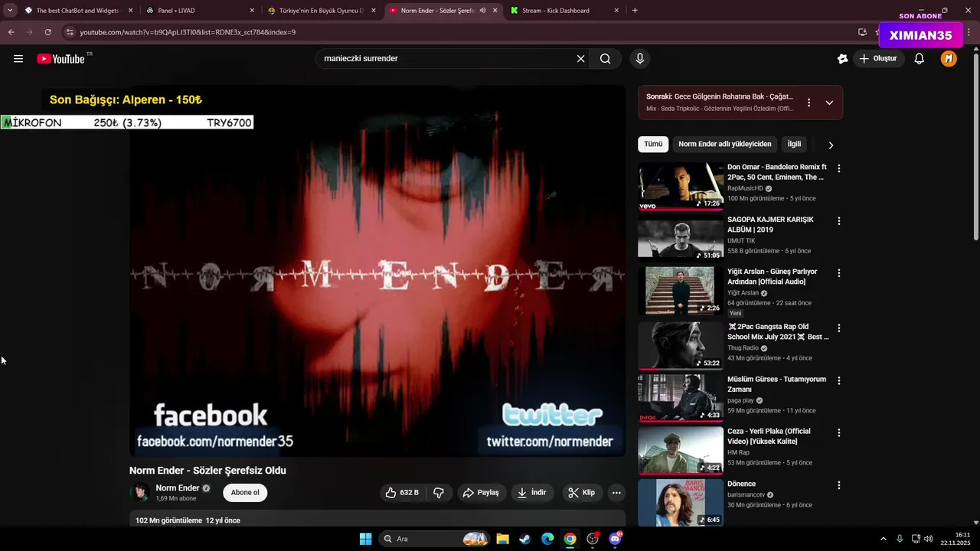The height and width of the screenshot is (551, 980).
Task: Select the Tümü filter chip
Action: [x=653, y=144]
